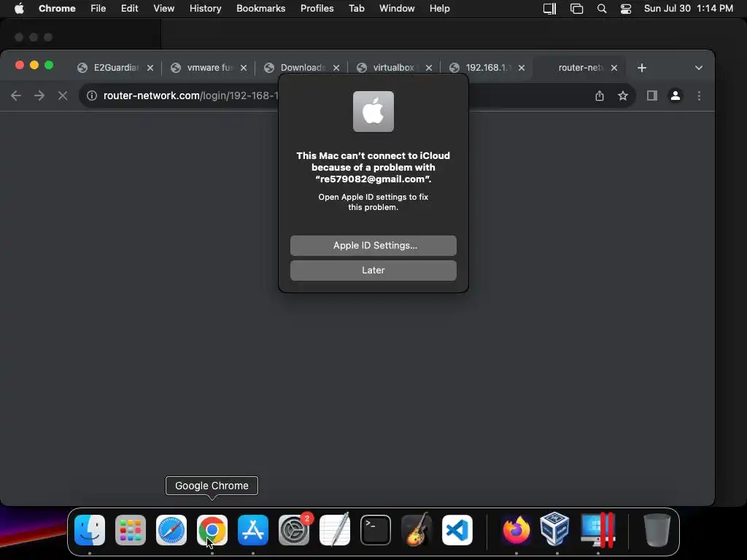Open the History menu
This screenshot has height=560, width=747.
(205, 9)
